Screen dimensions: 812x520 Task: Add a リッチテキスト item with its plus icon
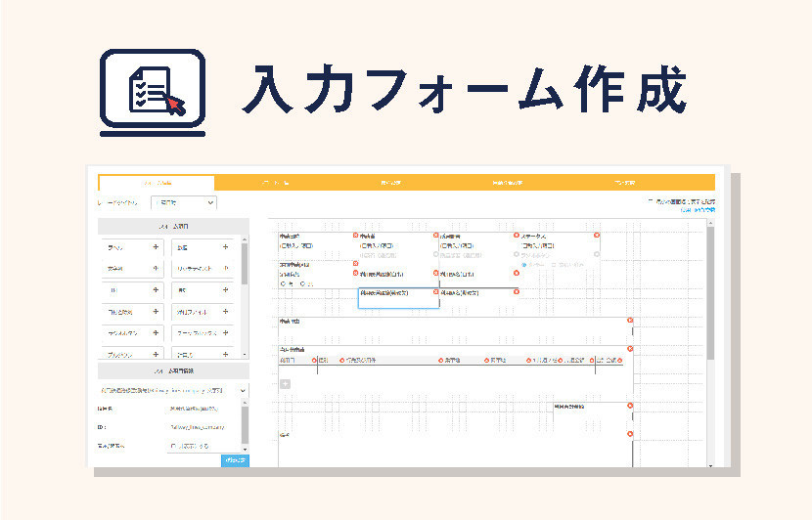226,269
